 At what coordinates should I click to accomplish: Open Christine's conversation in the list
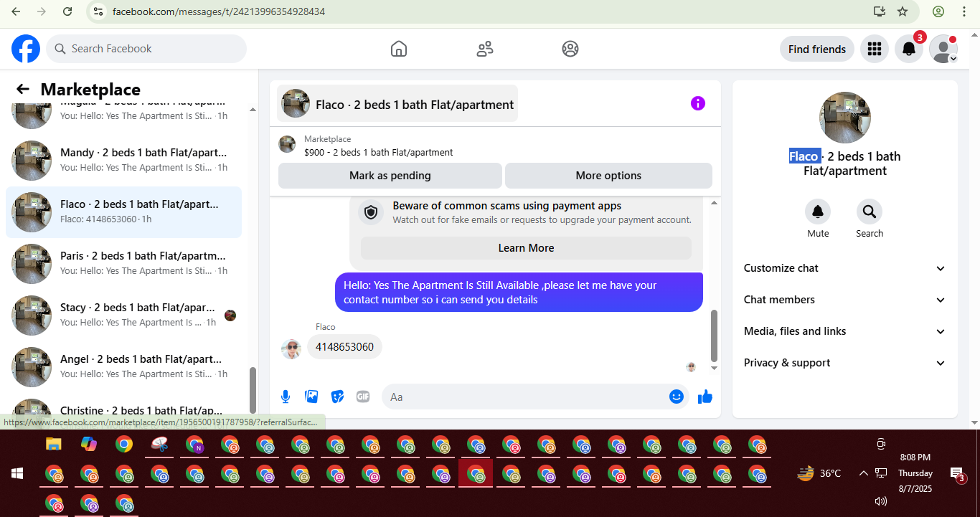[x=123, y=410]
